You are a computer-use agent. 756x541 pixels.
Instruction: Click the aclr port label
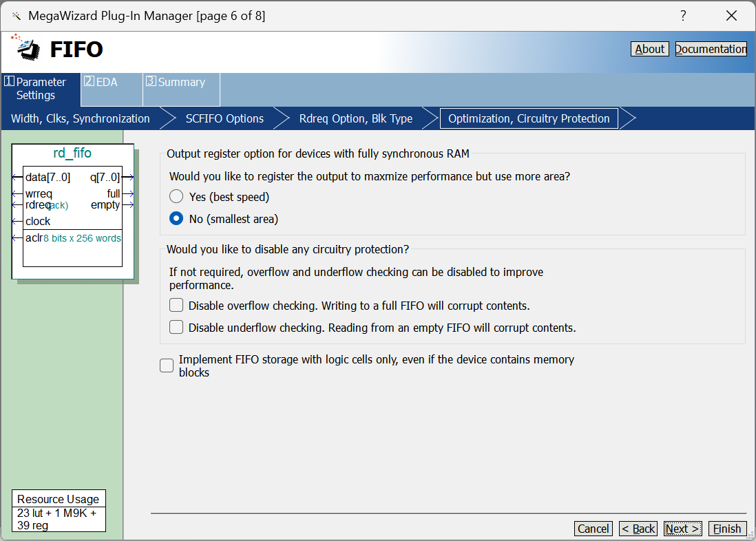click(34, 237)
